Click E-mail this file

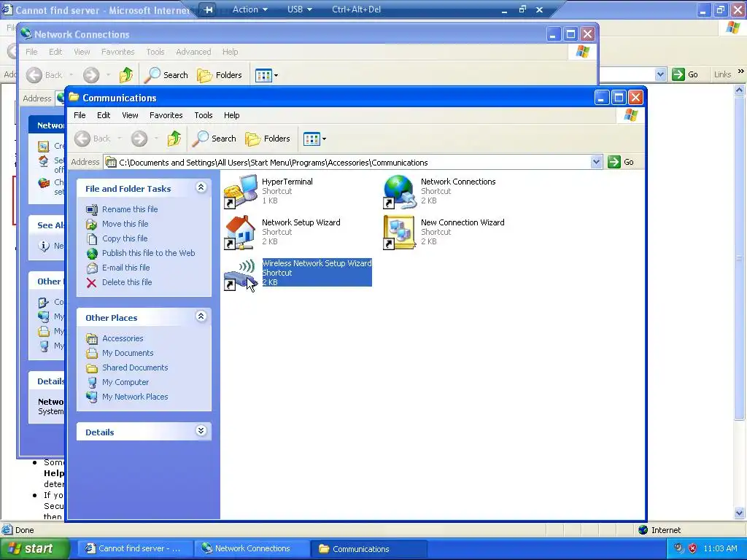(x=125, y=268)
